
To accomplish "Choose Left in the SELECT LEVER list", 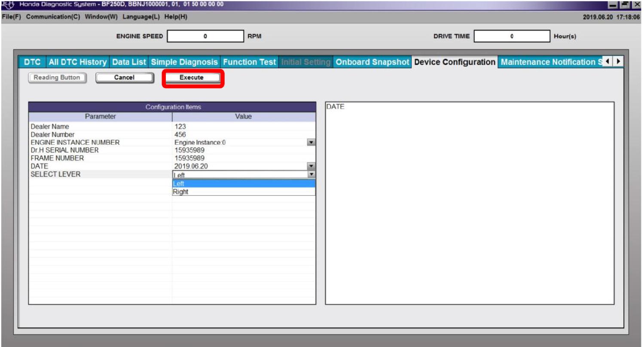I will (244, 184).
